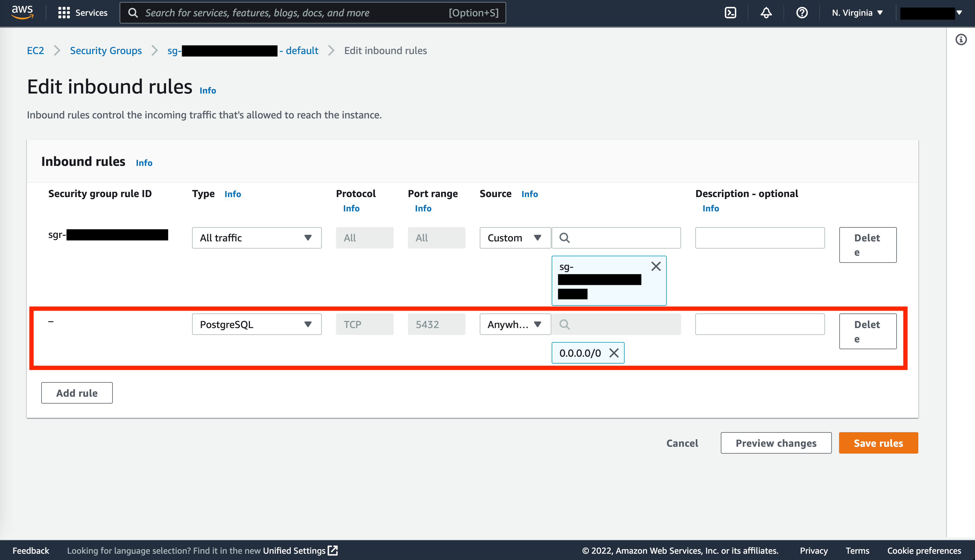Screen dimensions: 975x560
Task: Open the notifications bell
Action: click(766, 13)
